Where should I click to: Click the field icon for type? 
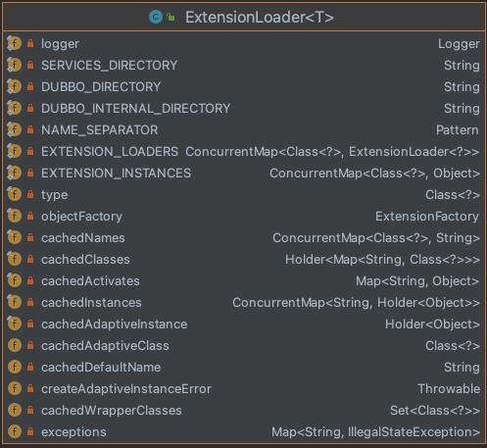click(14, 194)
